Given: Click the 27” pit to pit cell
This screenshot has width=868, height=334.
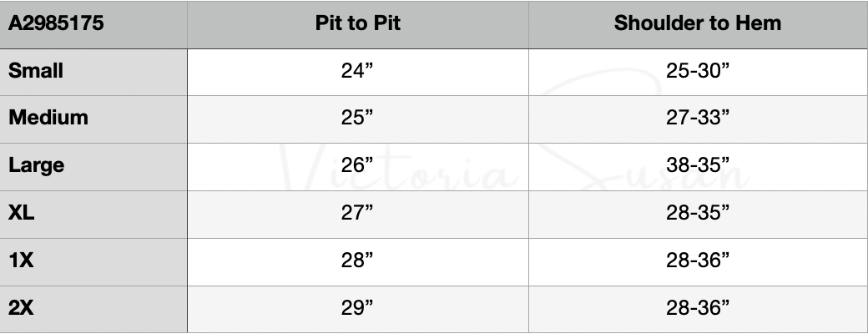Looking at the screenshot, I should pyautogui.click(x=357, y=213).
